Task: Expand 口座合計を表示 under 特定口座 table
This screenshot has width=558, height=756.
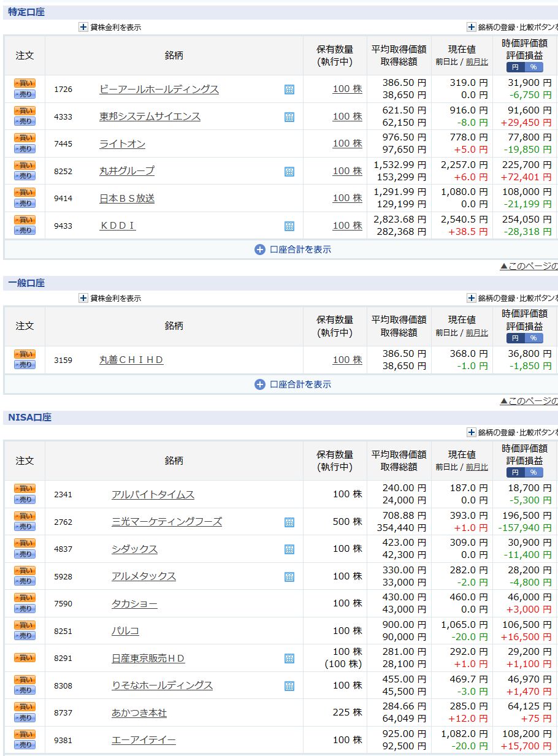Action: (x=292, y=250)
